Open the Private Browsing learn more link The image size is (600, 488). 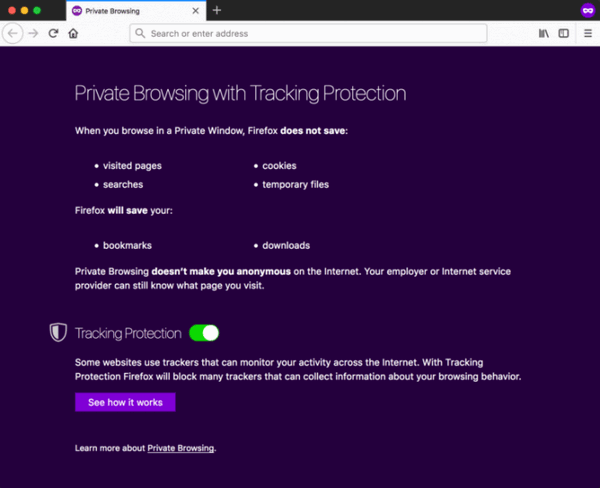point(180,448)
